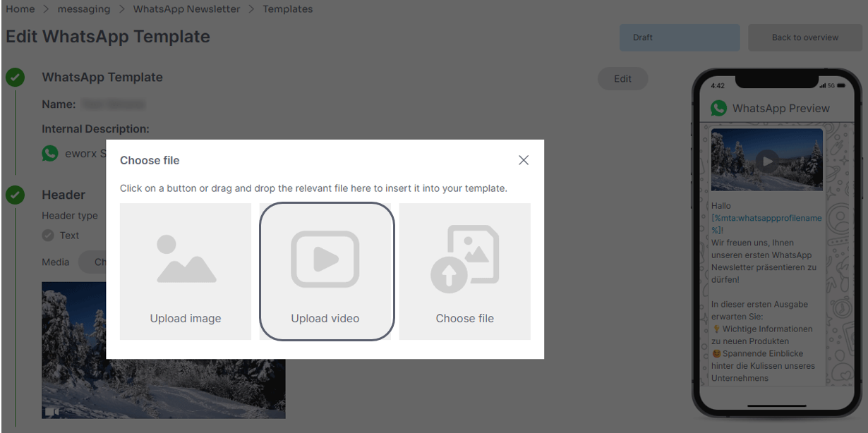Click Back to overview button
The image size is (868, 433).
[805, 37]
